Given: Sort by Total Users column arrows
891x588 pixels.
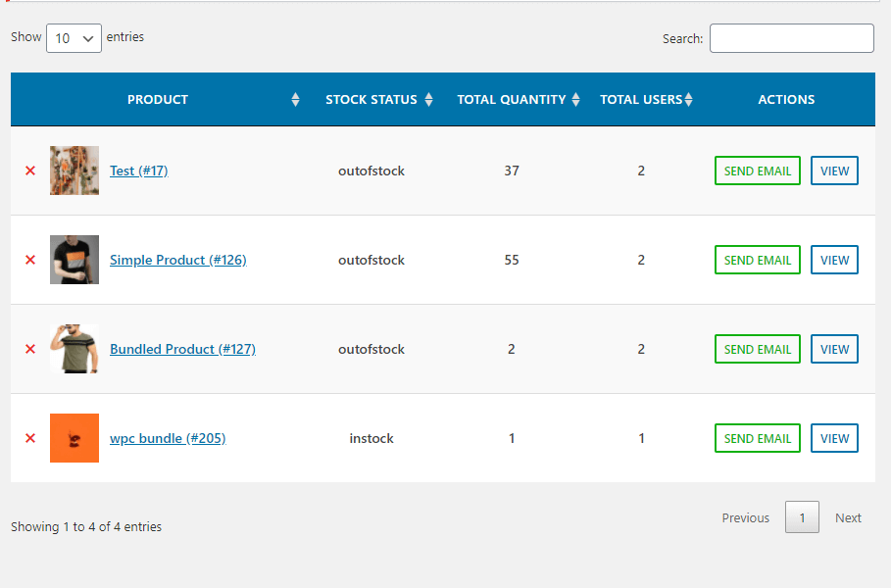Looking at the screenshot, I should pos(689,99).
